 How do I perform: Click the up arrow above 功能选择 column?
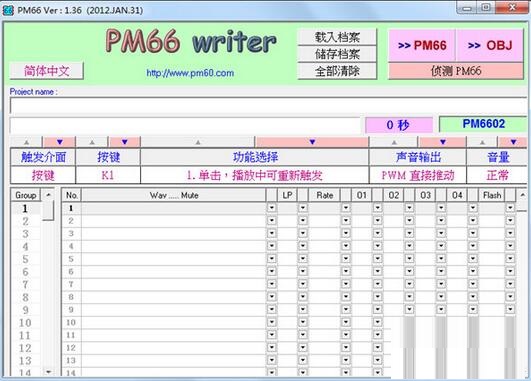pos(198,142)
